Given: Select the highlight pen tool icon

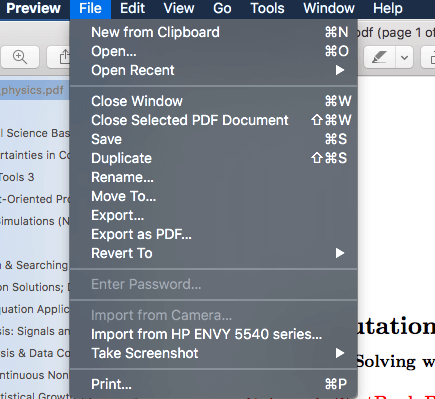Looking at the screenshot, I should coord(379,57).
